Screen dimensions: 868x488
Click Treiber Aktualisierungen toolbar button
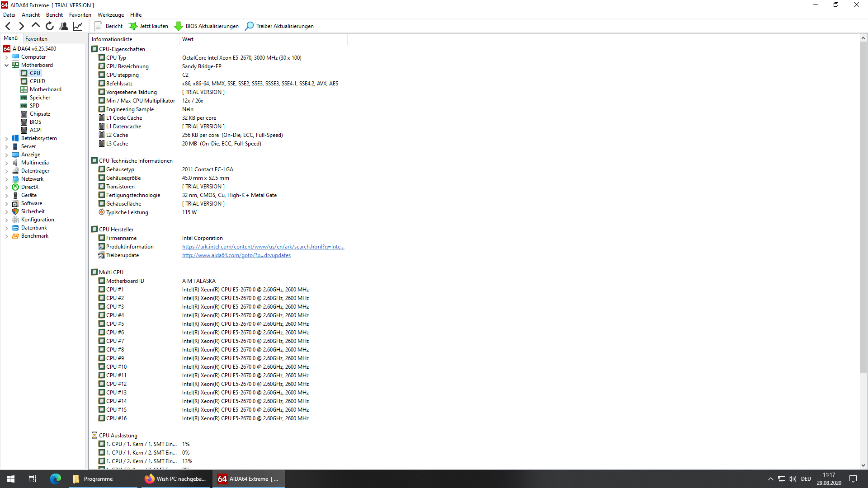279,26
